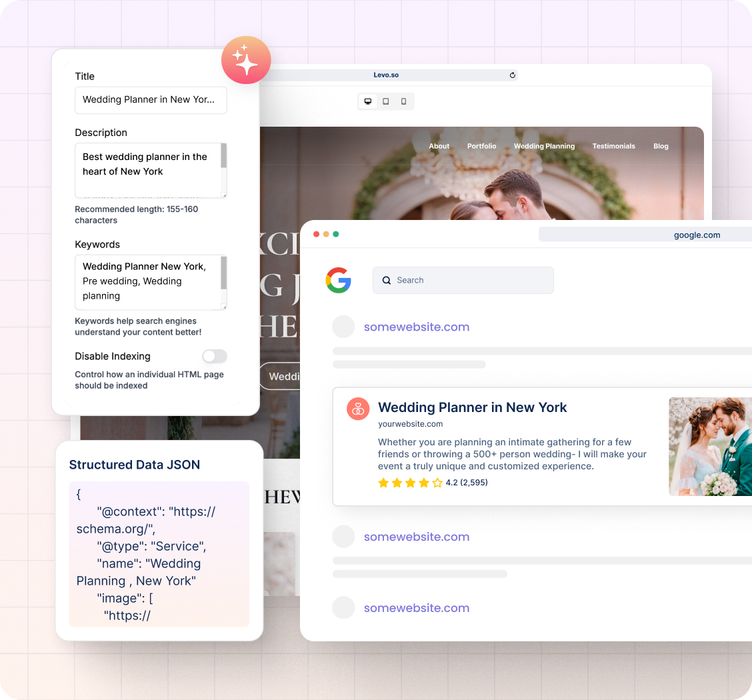This screenshot has width=752, height=700.
Task: Click the Title input field
Action: 151,100
